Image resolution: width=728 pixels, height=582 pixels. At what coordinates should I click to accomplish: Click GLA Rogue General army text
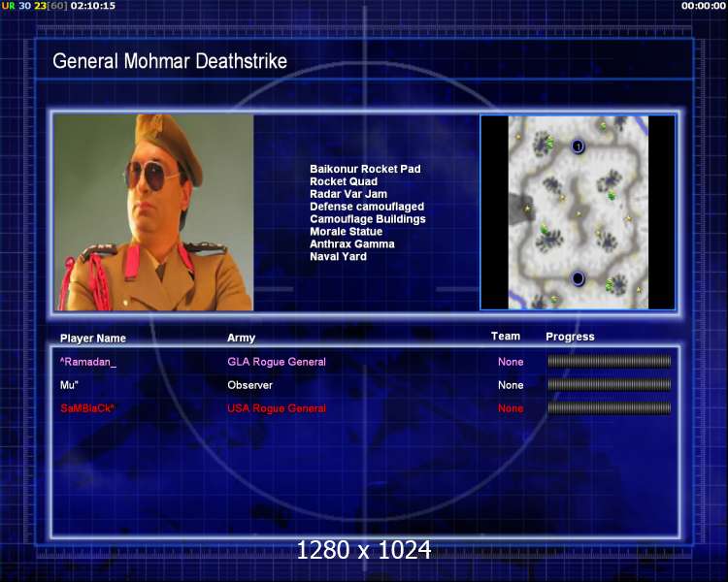[x=277, y=362]
